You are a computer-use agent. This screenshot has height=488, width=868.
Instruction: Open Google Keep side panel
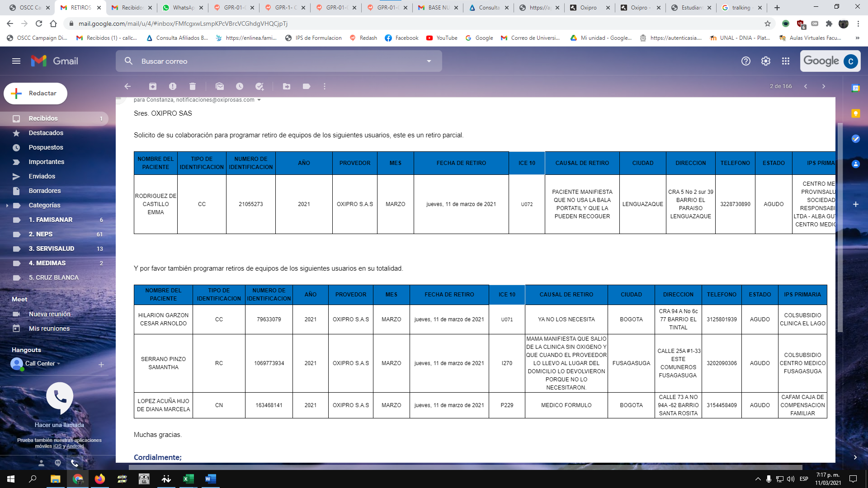pos(856,113)
